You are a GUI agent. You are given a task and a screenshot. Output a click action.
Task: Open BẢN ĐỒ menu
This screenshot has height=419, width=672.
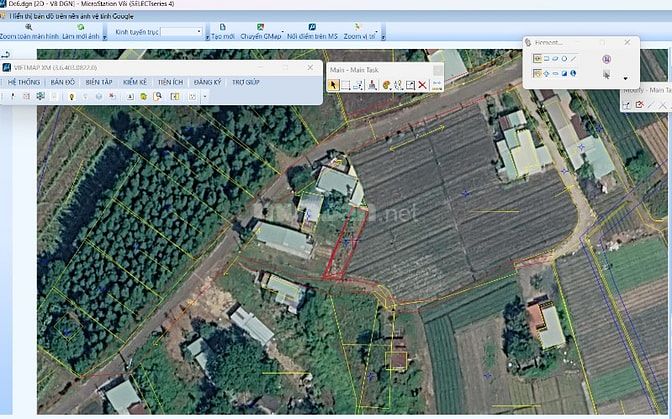[x=63, y=82]
